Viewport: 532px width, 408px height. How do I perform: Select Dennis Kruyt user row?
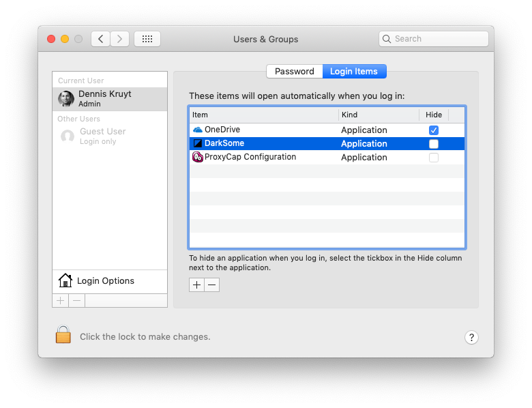point(110,99)
